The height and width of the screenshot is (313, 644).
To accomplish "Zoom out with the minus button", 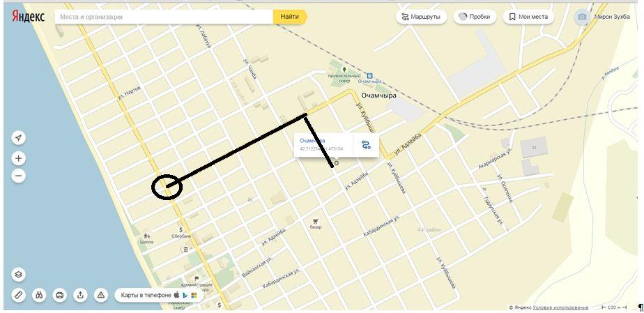I will pyautogui.click(x=19, y=176).
